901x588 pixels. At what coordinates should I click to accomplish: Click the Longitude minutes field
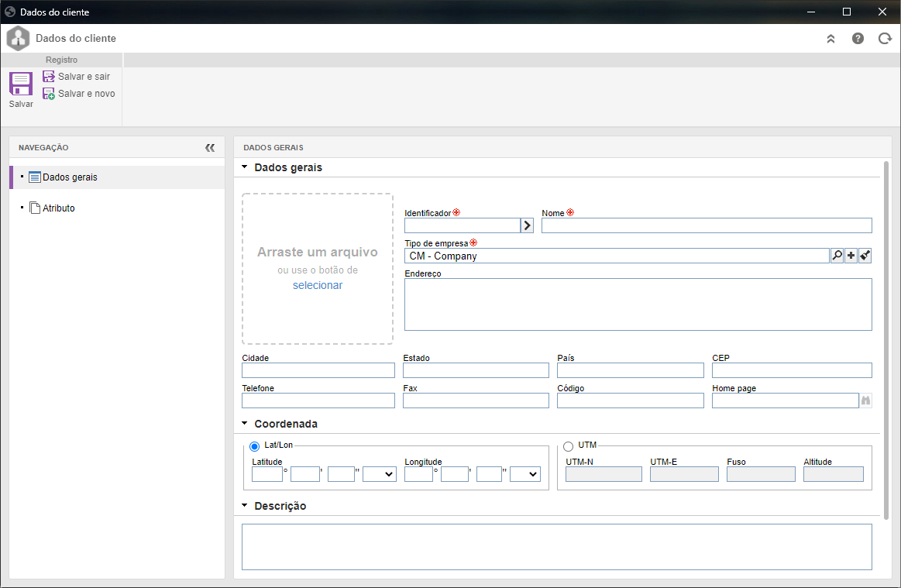click(x=455, y=474)
